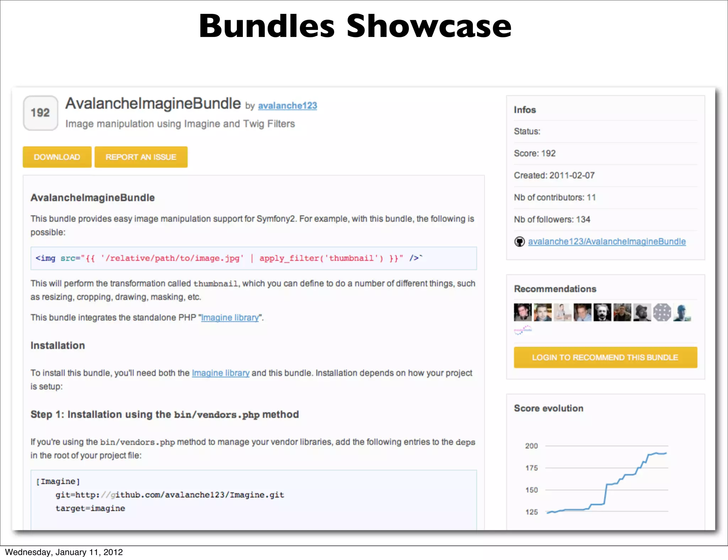
Task: Click the 'Step 1: Installation using' heading
Action: 165,414
